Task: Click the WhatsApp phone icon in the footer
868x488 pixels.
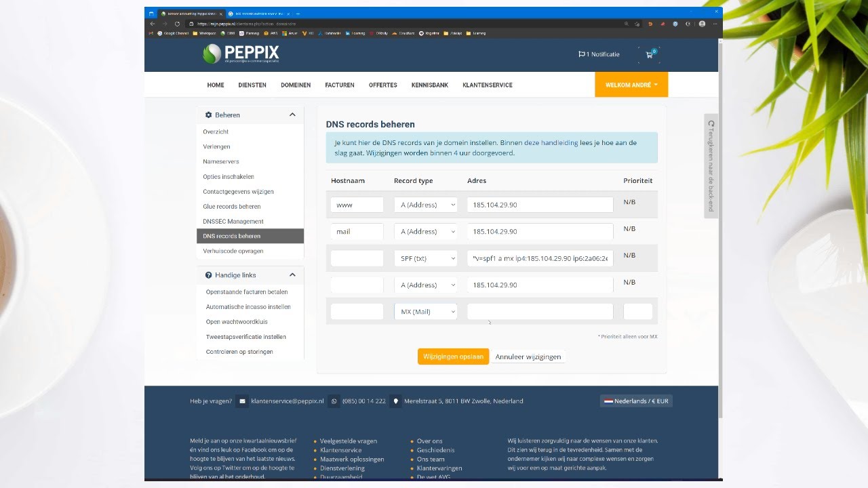Action: pyautogui.click(x=334, y=401)
